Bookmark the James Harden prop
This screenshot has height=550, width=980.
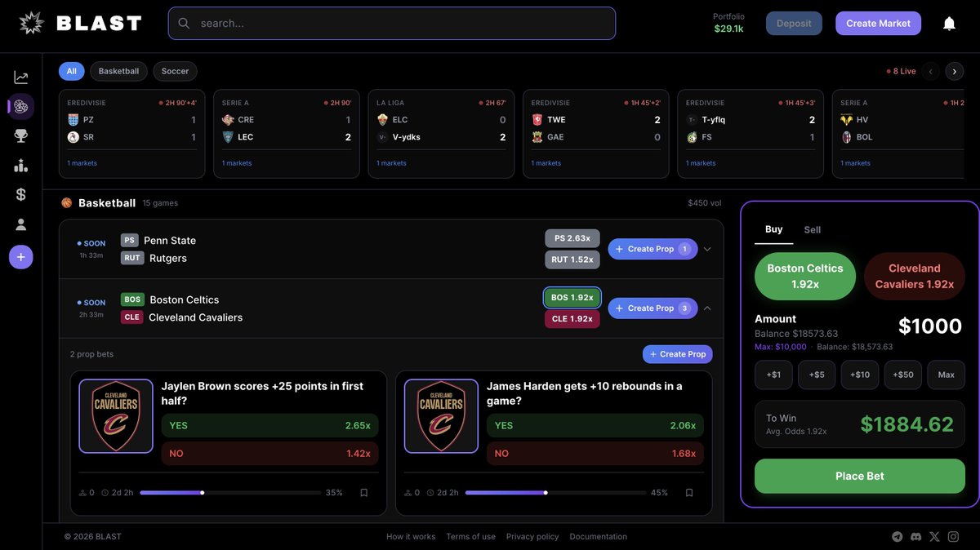tap(689, 493)
